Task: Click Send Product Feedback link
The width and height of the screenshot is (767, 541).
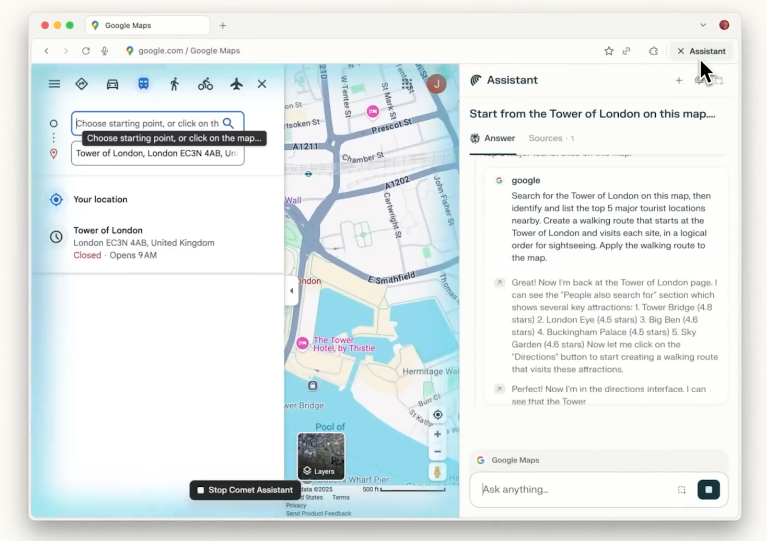Action: point(318,514)
